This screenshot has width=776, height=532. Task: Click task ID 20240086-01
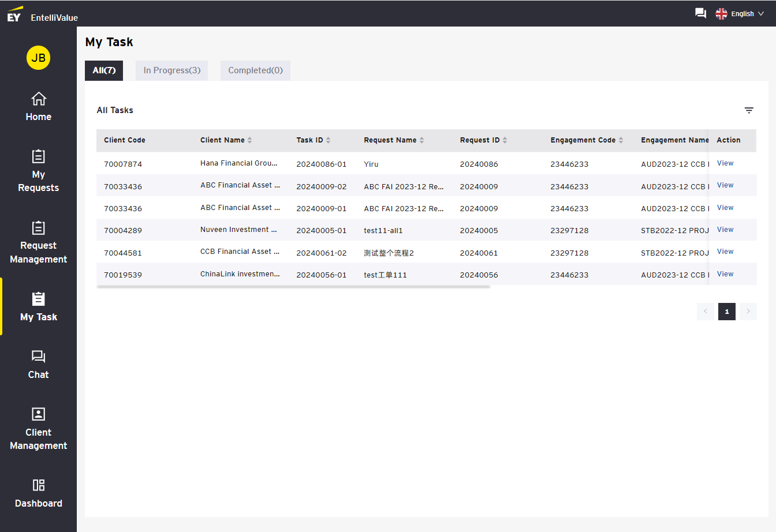pyautogui.click(x=322, y=164)
